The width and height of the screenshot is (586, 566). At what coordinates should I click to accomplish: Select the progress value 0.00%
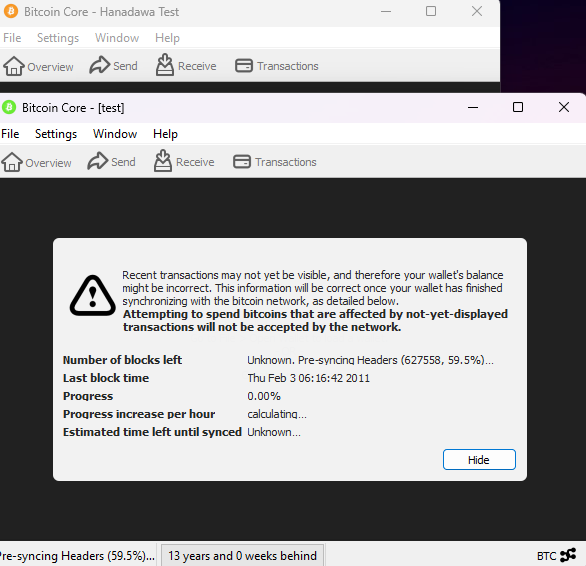(x=264, y=396)
